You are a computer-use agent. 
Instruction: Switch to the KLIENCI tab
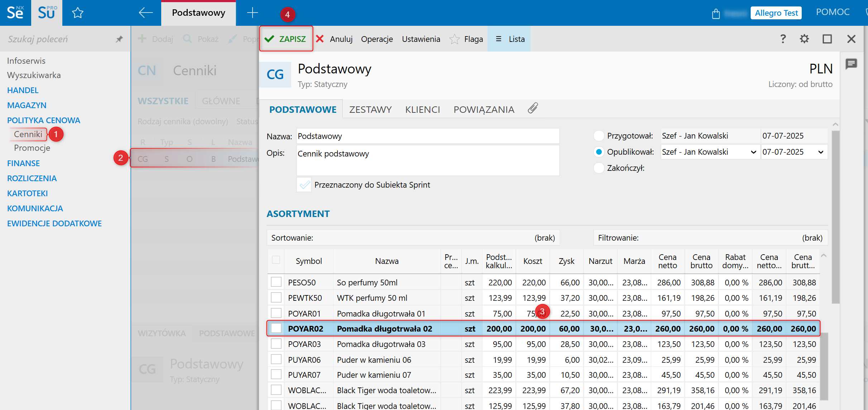(422, 110)
